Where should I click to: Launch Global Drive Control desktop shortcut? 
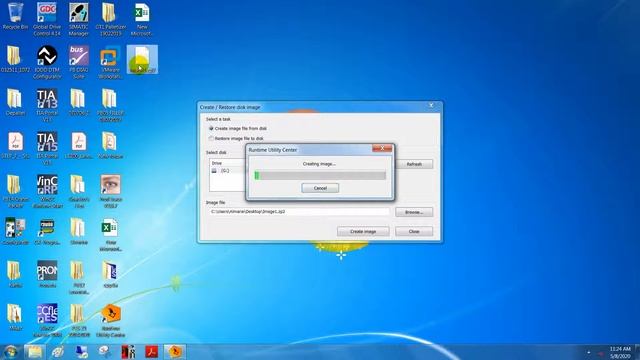point(47,19)
